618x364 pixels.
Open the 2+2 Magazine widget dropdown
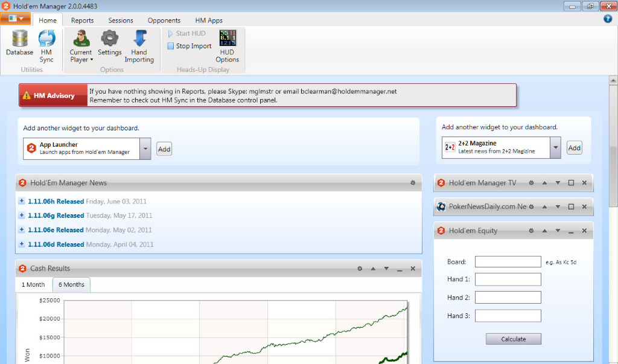(x=556, y=147)
